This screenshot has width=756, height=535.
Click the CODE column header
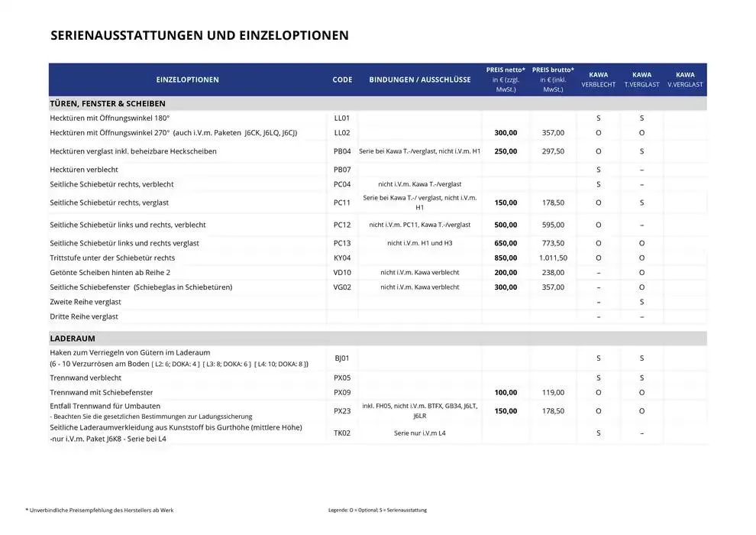pos(342,79)
